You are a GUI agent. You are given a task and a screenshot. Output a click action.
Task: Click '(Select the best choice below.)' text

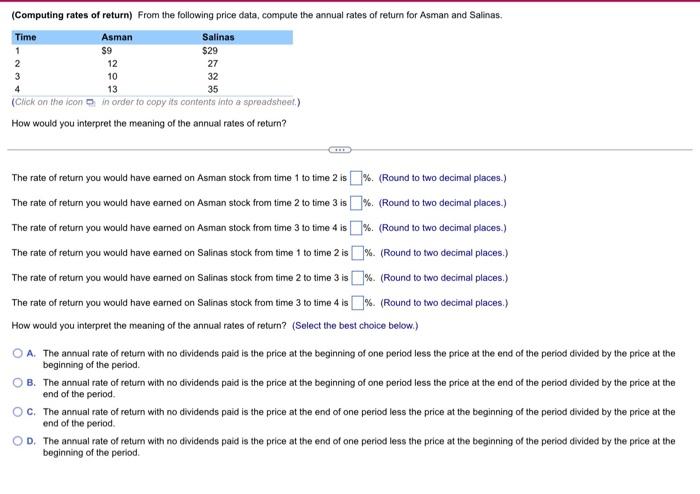[355, 326]
